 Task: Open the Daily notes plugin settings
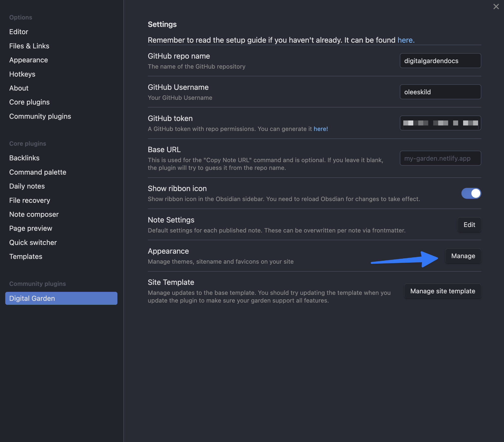pos(27,186)
